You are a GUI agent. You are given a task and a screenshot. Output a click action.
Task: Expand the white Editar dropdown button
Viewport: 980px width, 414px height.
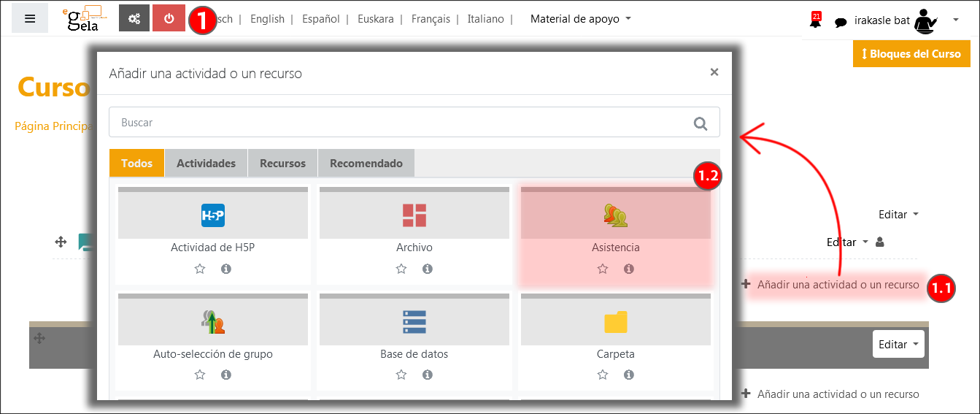(898, 345)
